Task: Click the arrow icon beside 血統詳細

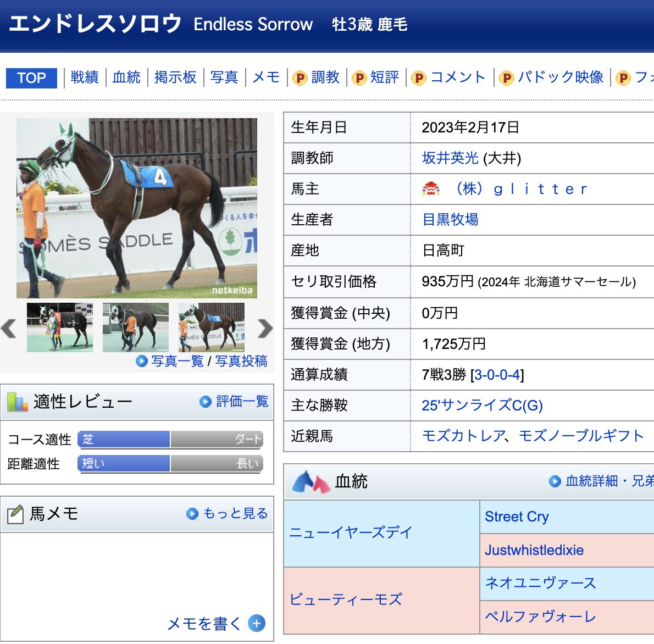Action: 555,481
